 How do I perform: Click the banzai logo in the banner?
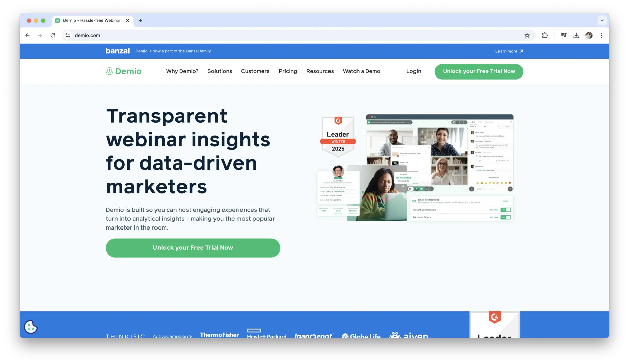click(117, 51)
